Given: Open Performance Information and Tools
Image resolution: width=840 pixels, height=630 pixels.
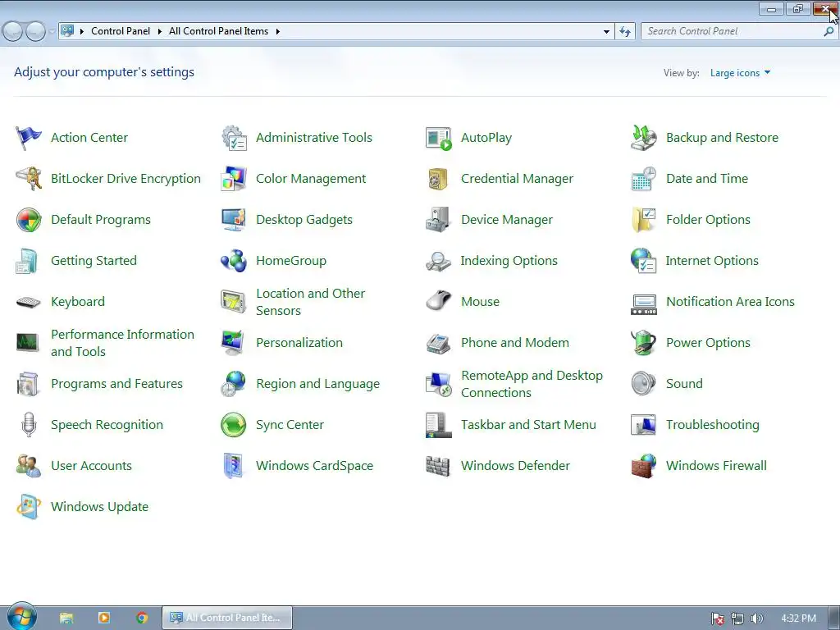Looking at the screenshot, I should coord(122,343).
